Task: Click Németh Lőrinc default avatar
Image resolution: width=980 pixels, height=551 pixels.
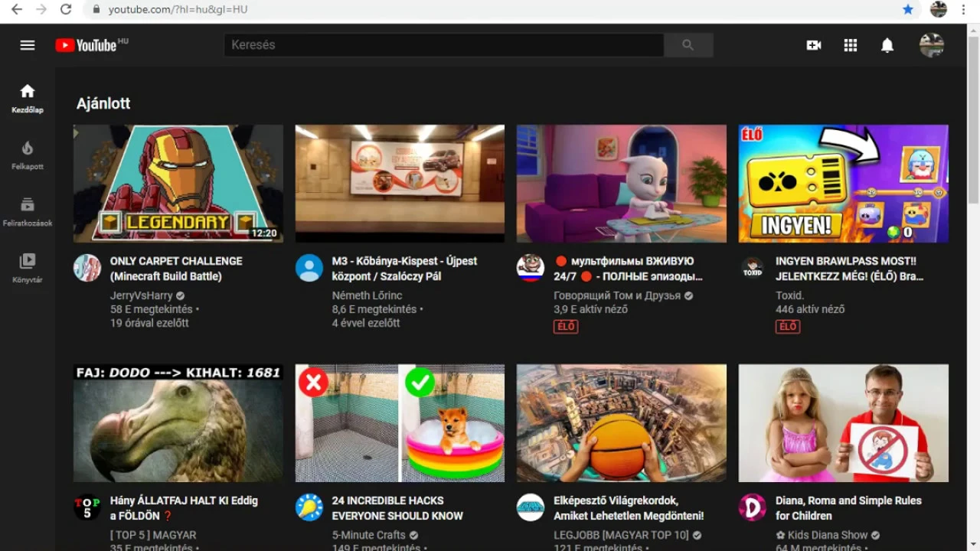Action: pyautogui.click(x=309, y=268)
